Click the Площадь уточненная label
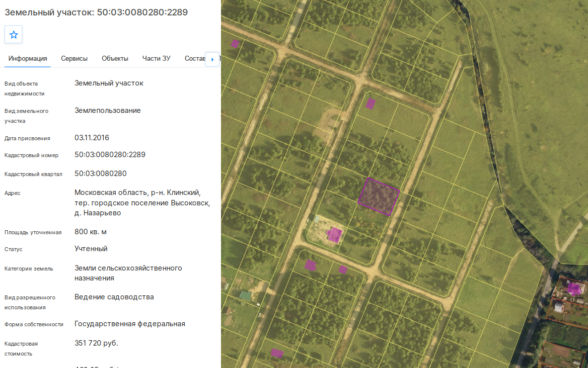The image size is (588, 368). (x=33, y=232)
